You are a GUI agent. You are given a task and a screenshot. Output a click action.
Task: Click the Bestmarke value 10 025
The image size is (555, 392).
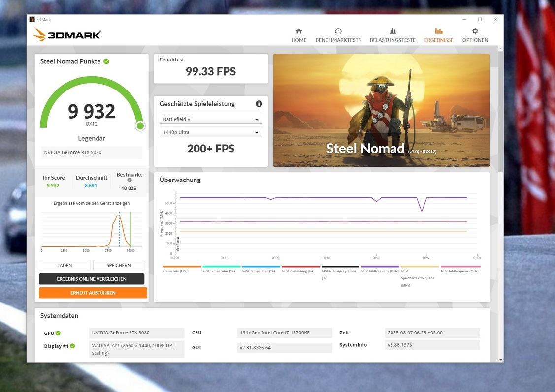129,188
